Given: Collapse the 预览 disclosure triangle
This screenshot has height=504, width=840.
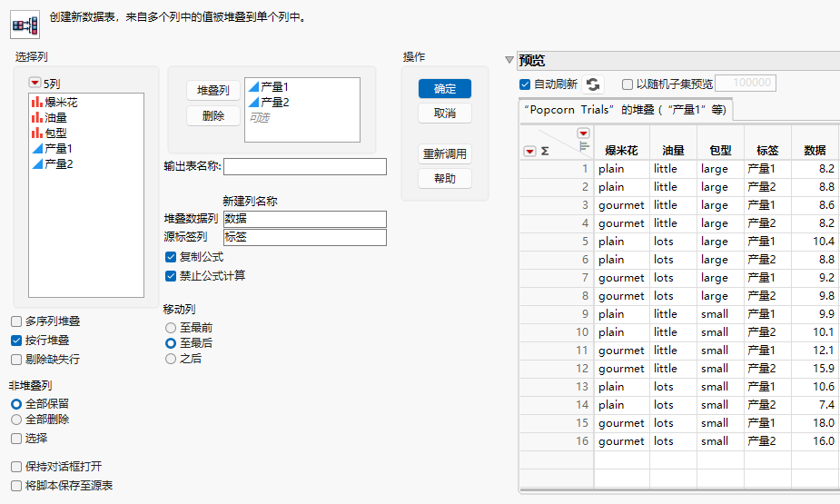Looking at the screenshot, I should click(509, 60).
